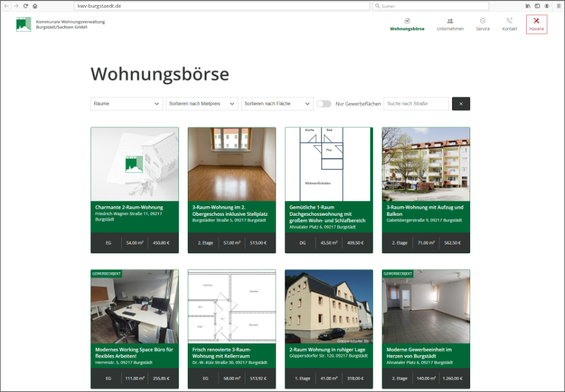Open Sortieren nach Fläche dropdown

277,103
